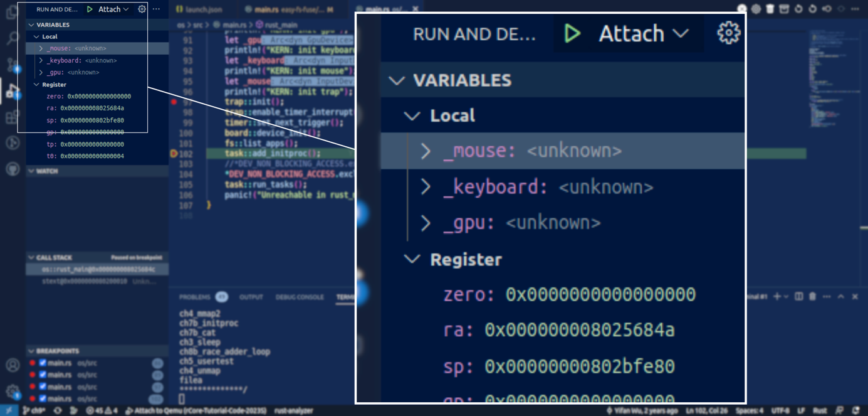868x416 pixels.
Task: Click the remote window indicator in status bar
Action: tap(9, 410)
